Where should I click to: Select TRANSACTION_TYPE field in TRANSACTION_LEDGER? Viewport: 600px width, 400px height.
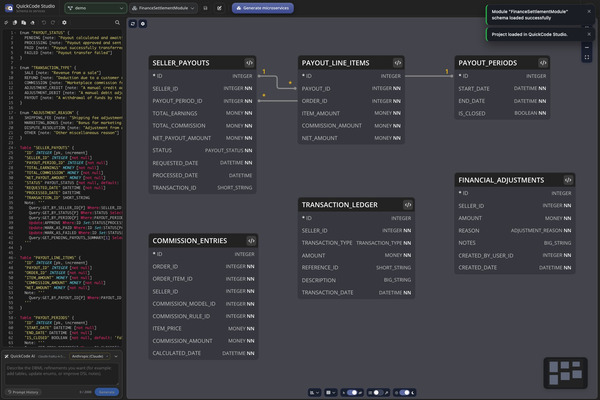[356, 243]
